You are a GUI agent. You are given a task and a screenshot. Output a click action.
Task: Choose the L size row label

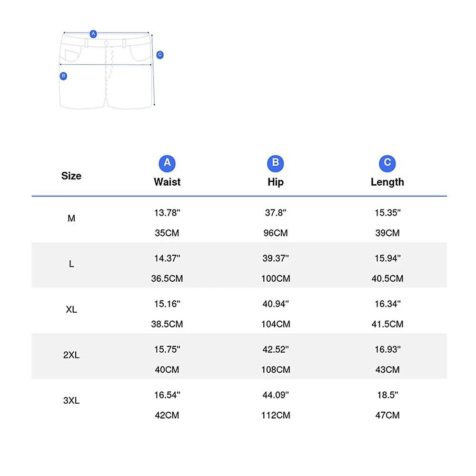tap(71, 264)
